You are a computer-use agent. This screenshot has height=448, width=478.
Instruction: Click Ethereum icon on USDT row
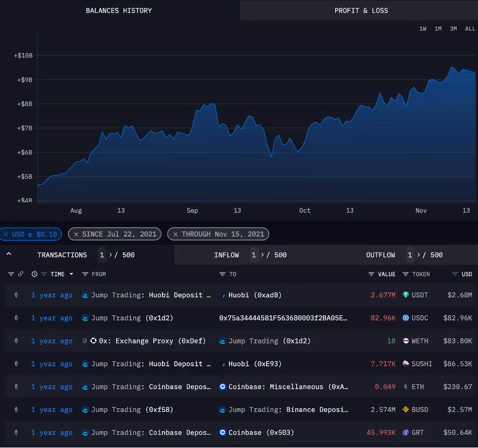click(x=16, y=295)
